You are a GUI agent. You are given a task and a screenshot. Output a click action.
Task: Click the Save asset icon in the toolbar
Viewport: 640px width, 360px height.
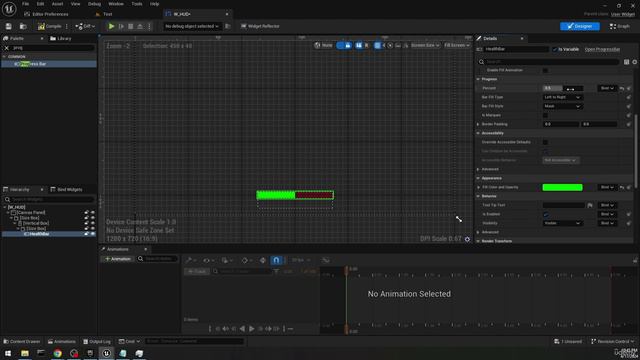[9, 26]
